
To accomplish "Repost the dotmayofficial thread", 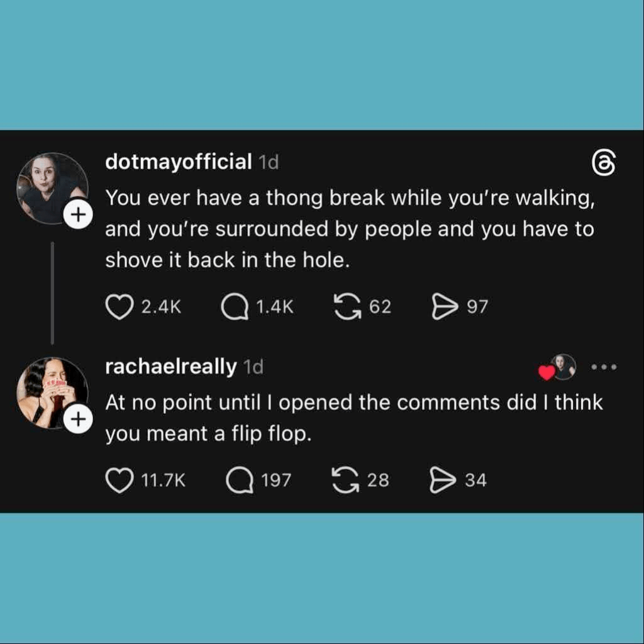I will 347,308.
